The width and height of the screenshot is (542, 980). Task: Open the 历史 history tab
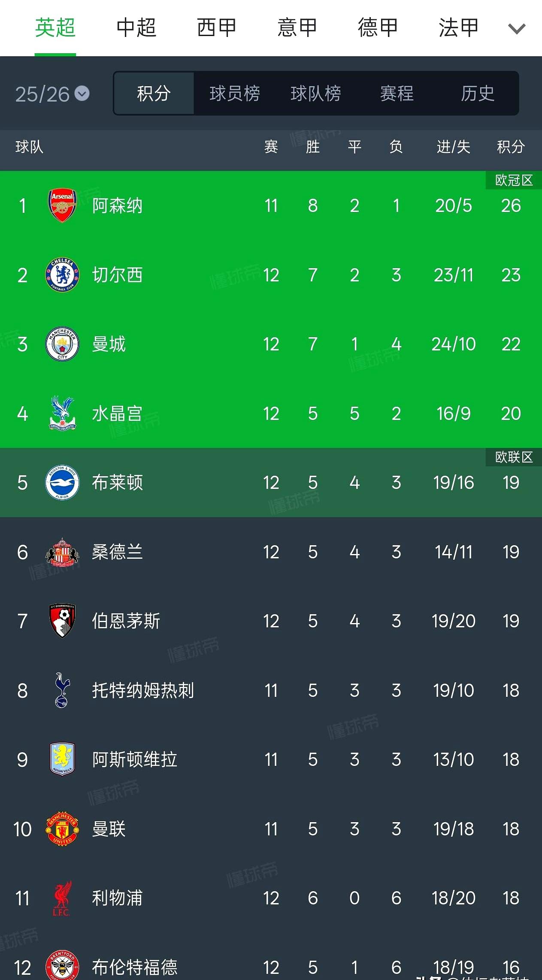click(x=477, y=94)
